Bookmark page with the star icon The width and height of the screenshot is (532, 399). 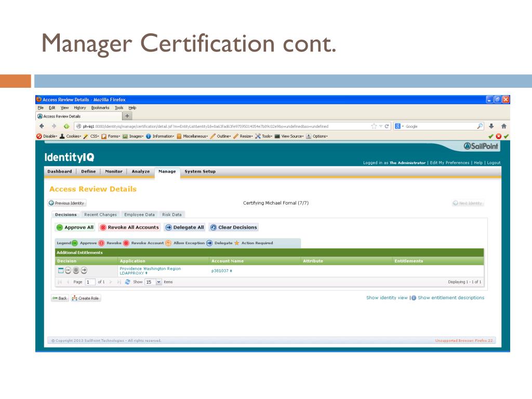[x=374, y=126]
